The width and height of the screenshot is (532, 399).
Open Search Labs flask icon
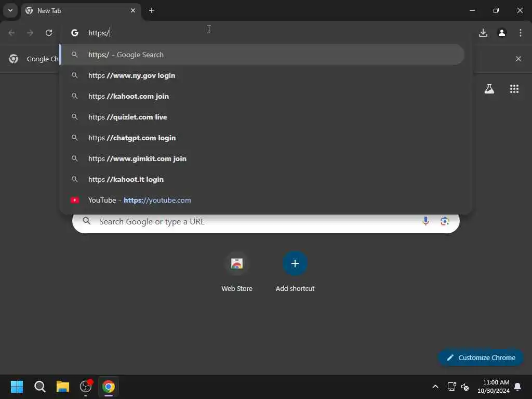[x=489, y=89]
